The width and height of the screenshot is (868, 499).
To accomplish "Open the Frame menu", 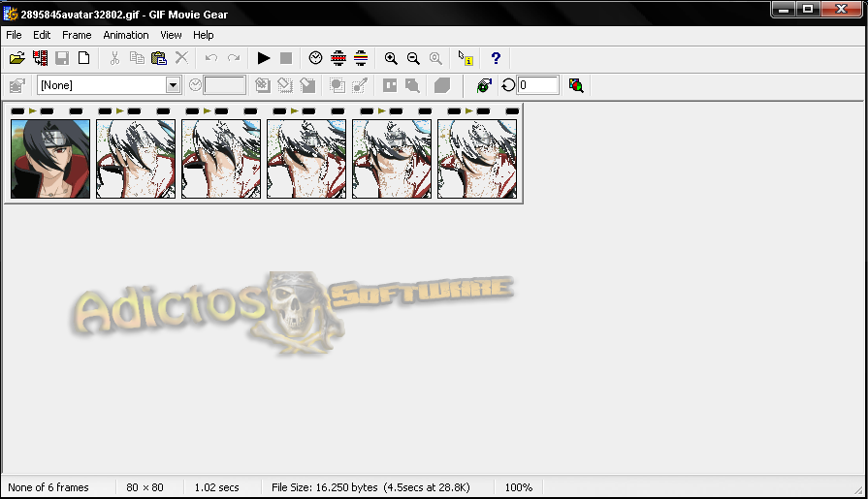I will coord(77,35).
